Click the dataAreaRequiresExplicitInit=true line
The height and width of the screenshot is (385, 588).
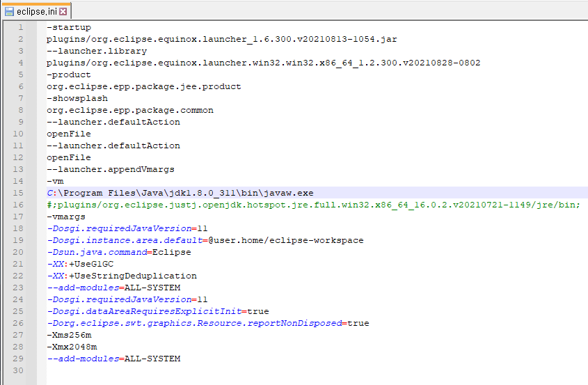[158, 311]
